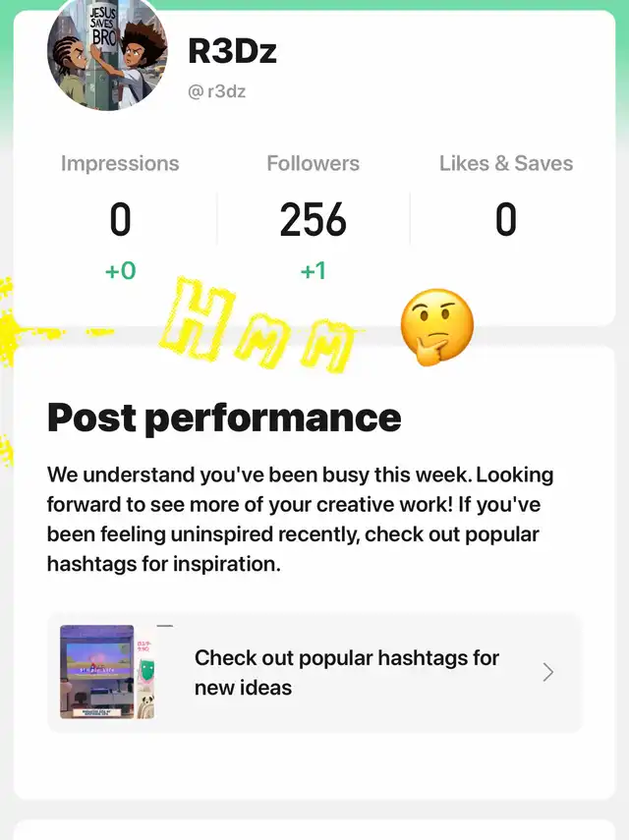Tap the @r3dz username handle

216,91
